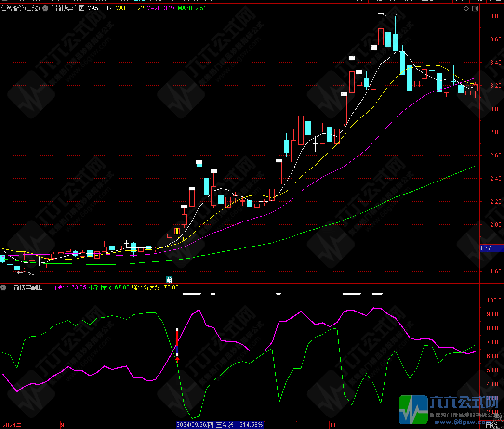
Task: Expand the 主散博弈副图 indicator dropdown arrow
Action: tap(4, 287)
